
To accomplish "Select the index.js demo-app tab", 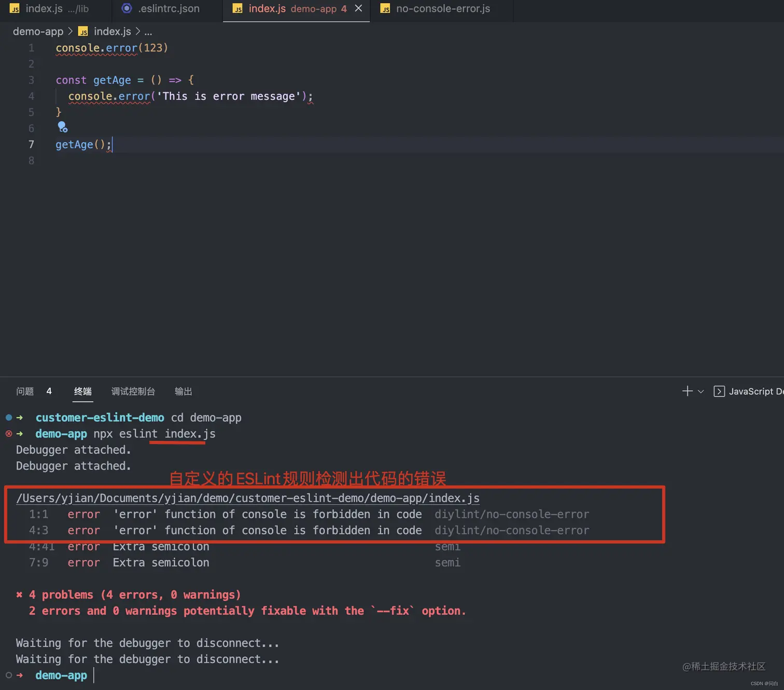I will pos(297,9).
